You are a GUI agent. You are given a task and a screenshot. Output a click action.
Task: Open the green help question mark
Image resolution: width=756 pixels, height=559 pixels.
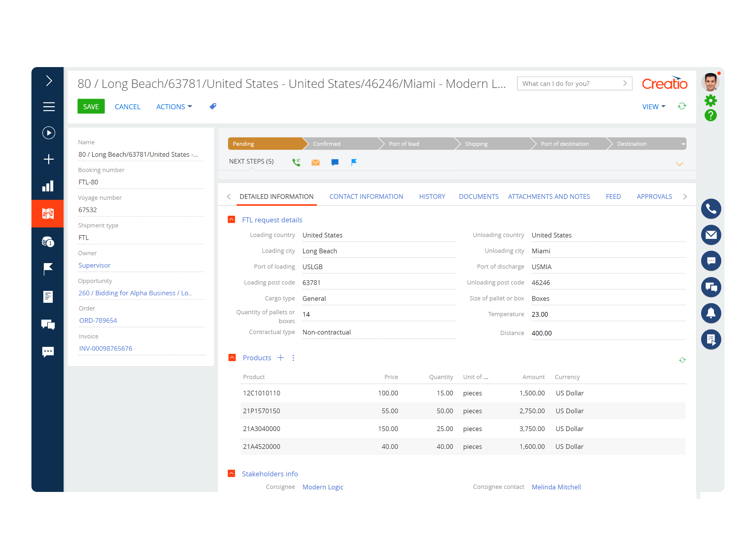[x=711, y=115]
